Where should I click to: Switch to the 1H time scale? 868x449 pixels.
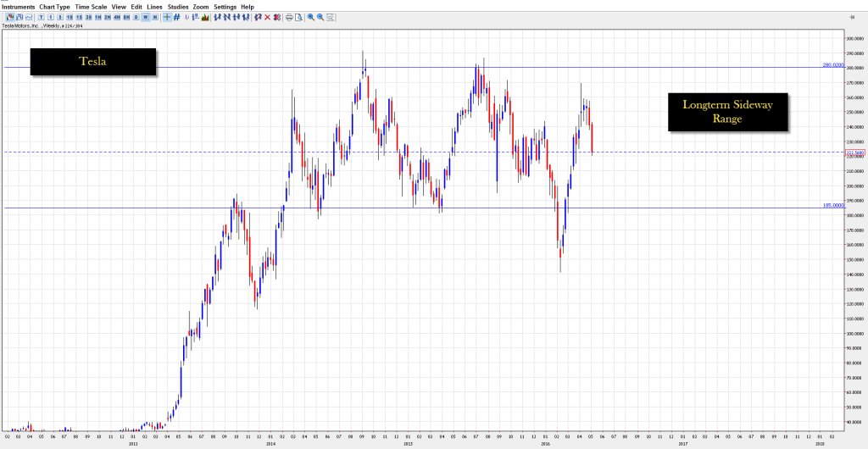(x=98, y=17)
